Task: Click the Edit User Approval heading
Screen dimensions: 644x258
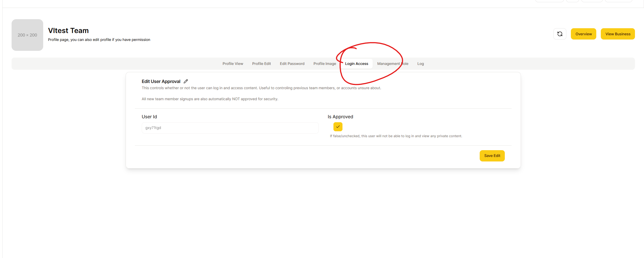Action: pyautogui.click(x=161, y=82)
